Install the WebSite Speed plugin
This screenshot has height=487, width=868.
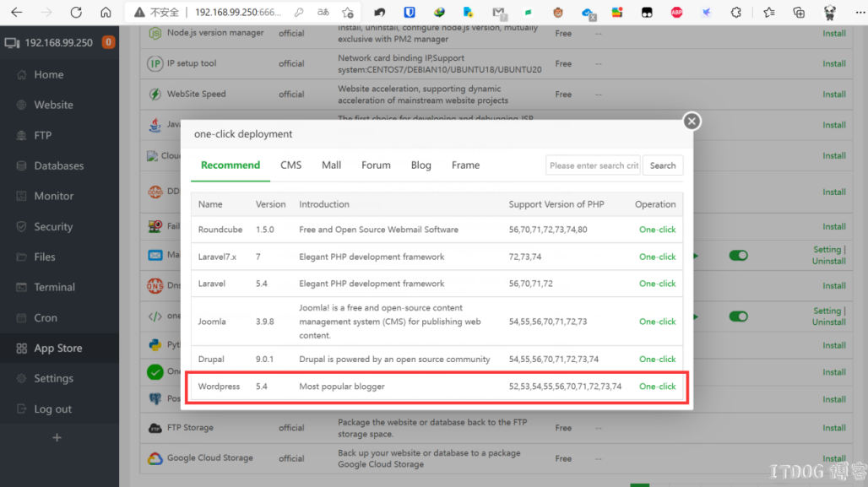pos(833,94)
